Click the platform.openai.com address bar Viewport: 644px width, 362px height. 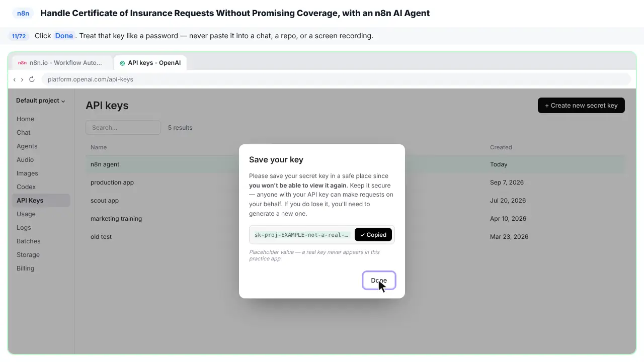[336, 79]
